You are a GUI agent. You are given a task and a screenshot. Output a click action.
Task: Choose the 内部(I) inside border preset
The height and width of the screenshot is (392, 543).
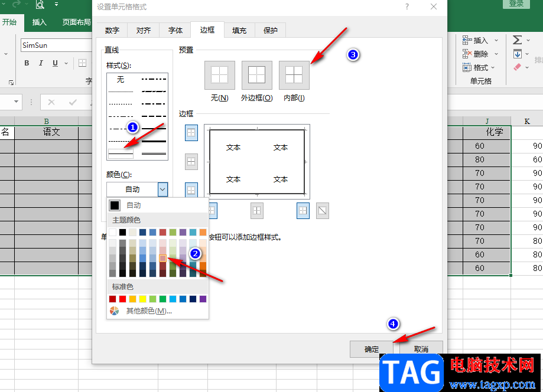(x=294, y=76)
